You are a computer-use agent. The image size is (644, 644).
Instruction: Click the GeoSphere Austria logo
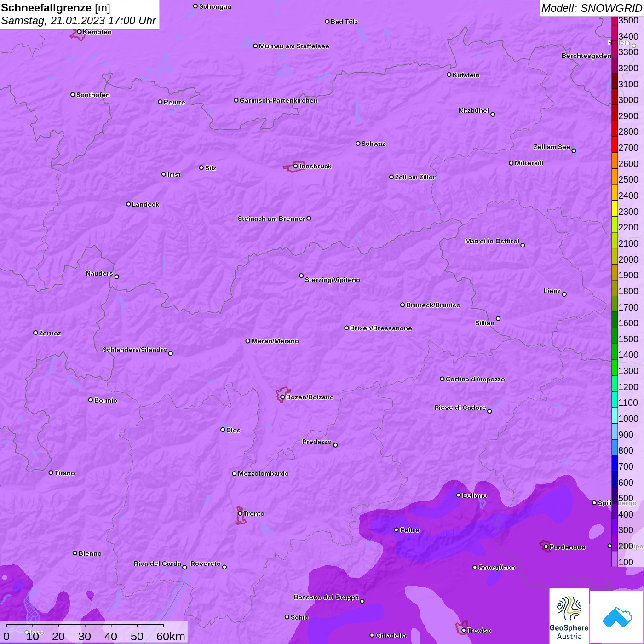pos(569,616)
